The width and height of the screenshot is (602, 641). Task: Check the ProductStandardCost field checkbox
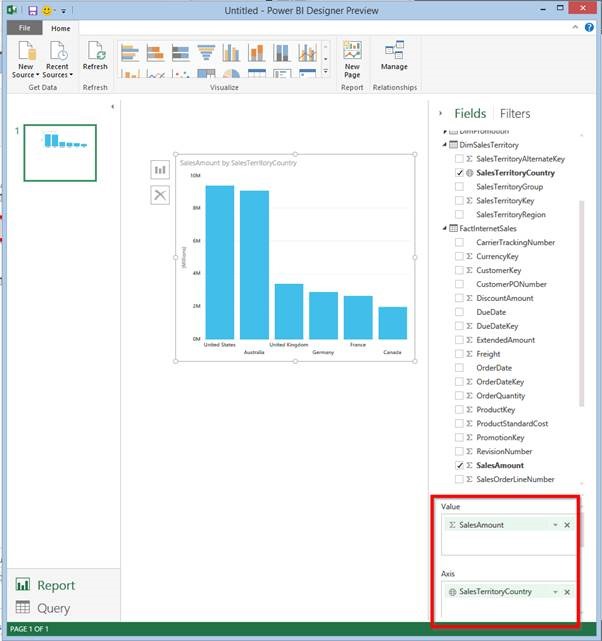459,424
